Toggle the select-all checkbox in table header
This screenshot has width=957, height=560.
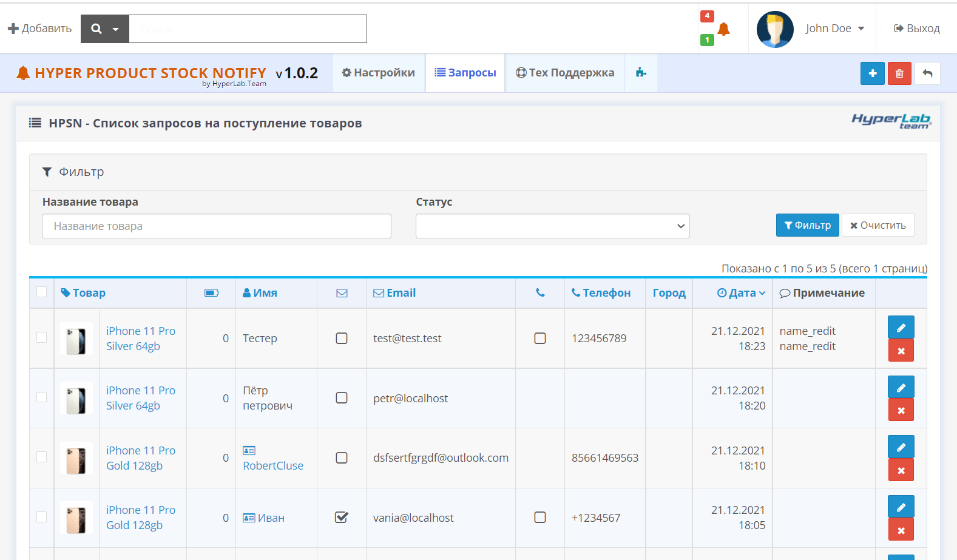[x=42, y=292]
